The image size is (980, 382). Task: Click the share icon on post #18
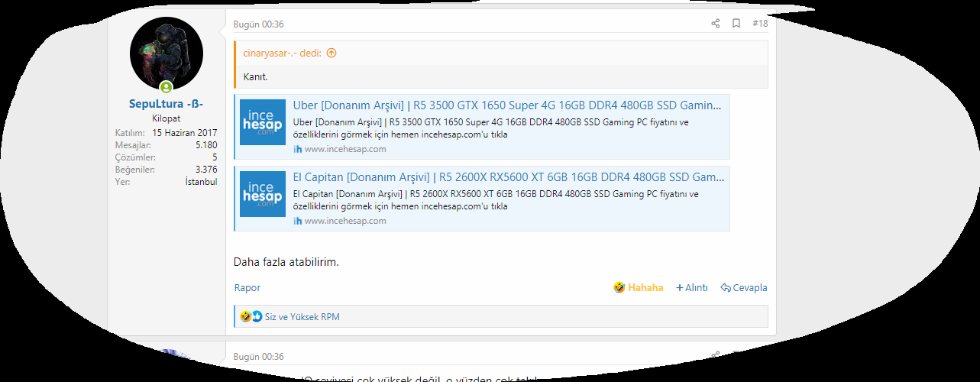tap(716, 24)
